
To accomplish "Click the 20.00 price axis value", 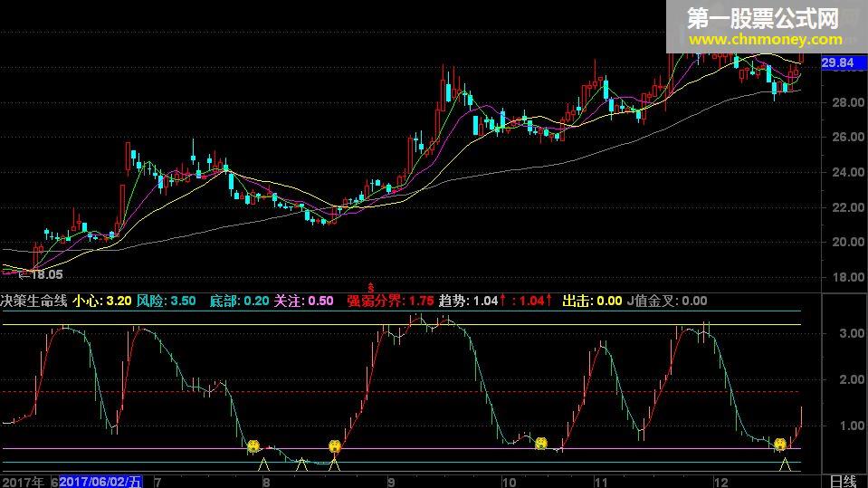I will pyautogui.click(x=847, y=242).
